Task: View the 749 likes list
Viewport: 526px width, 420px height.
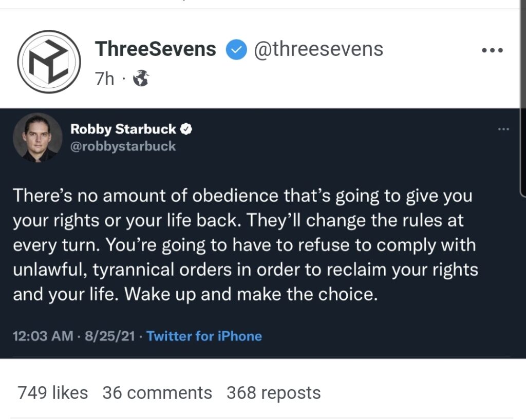Action: [x=53, y=392]
